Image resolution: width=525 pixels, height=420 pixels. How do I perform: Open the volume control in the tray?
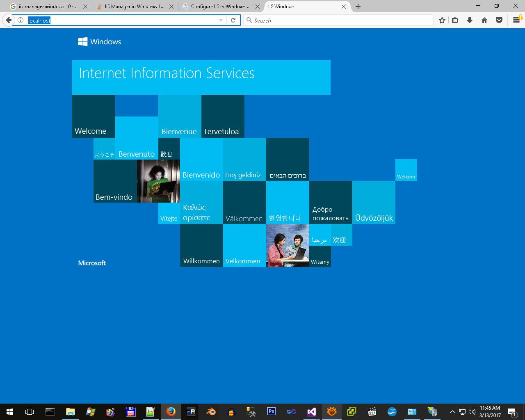click(472, 412)
